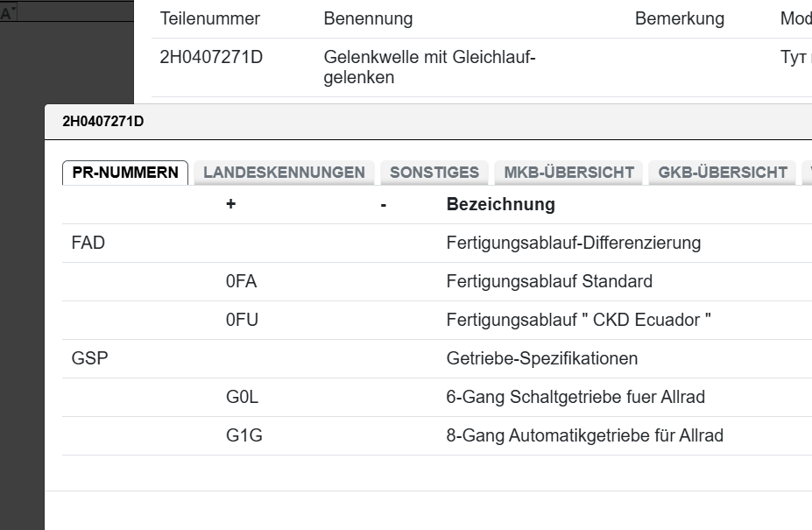Click the Bezeichnung column header
This screenshot has width=812, height=530.
click(x=500, y=204)
